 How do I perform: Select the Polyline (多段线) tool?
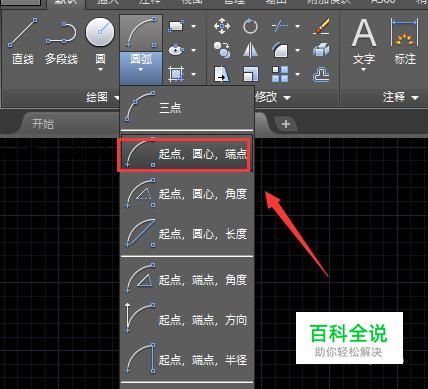tap(61, 41)
